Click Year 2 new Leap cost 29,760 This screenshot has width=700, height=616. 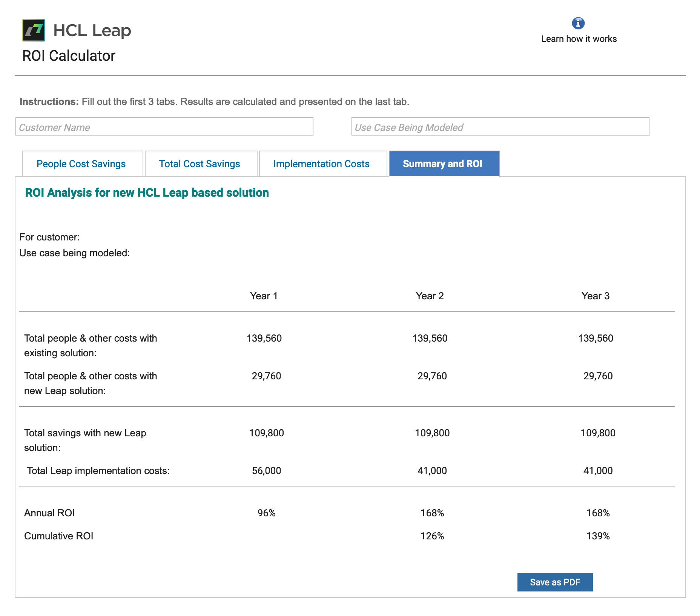point(432,376)
